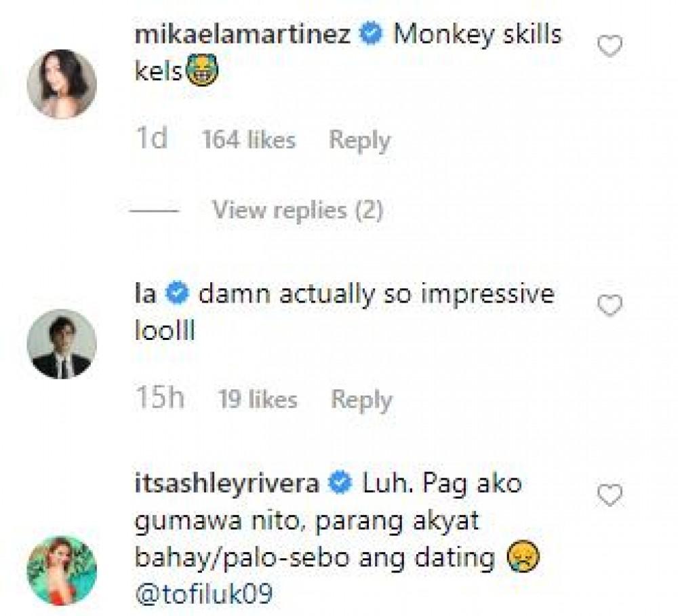Open itsashleyrivera's profile picture
Screen dimensions: 678x616
pos(62,562)
